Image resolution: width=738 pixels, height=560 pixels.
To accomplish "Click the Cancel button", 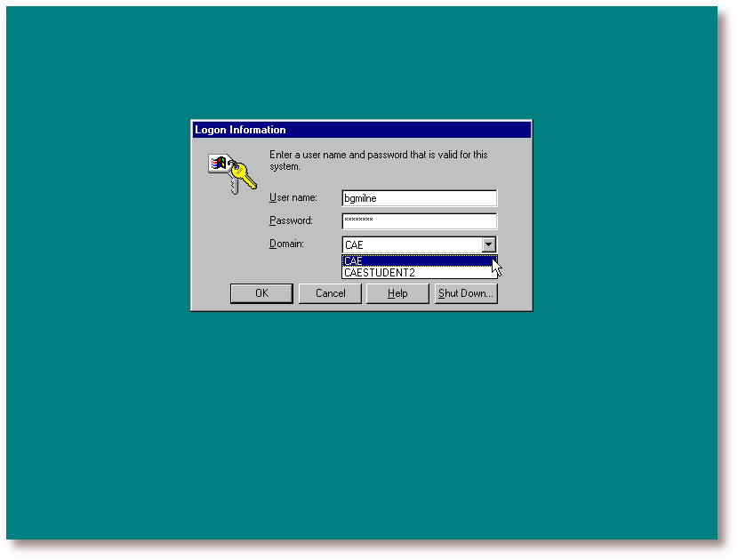I will pos(330,293).
